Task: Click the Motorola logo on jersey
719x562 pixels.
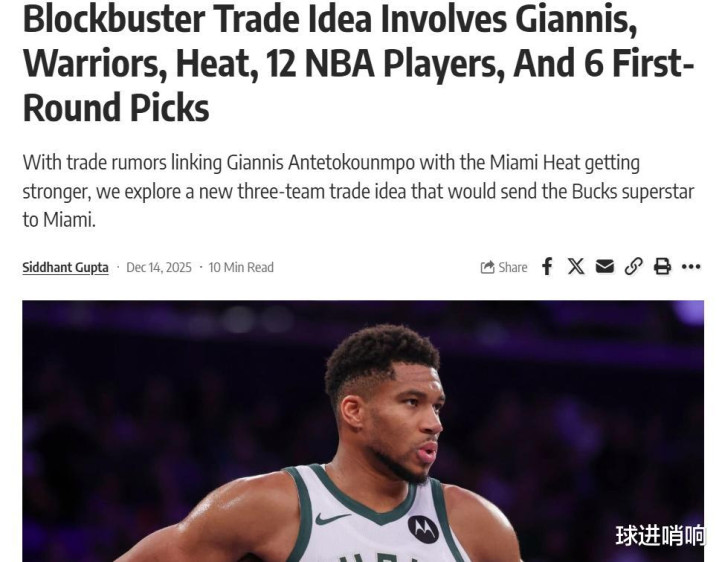Action: pyautogui.click(x=423, y=529)
